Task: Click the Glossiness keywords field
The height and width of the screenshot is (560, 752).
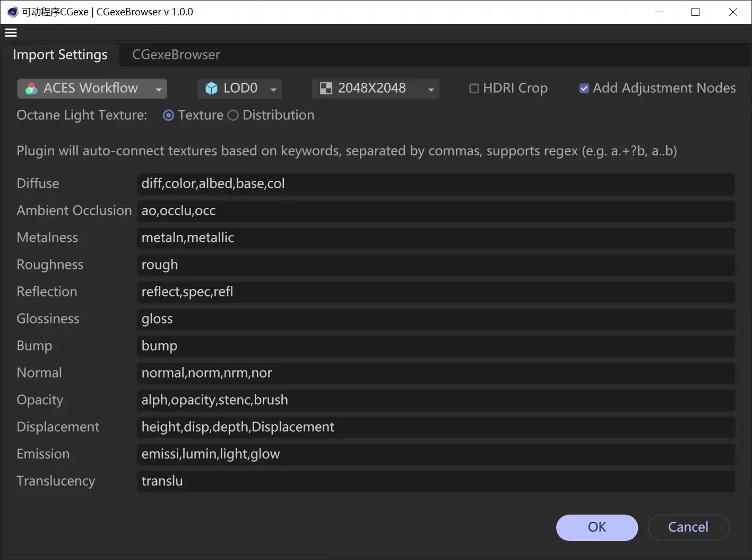Action: coord(436,319)
